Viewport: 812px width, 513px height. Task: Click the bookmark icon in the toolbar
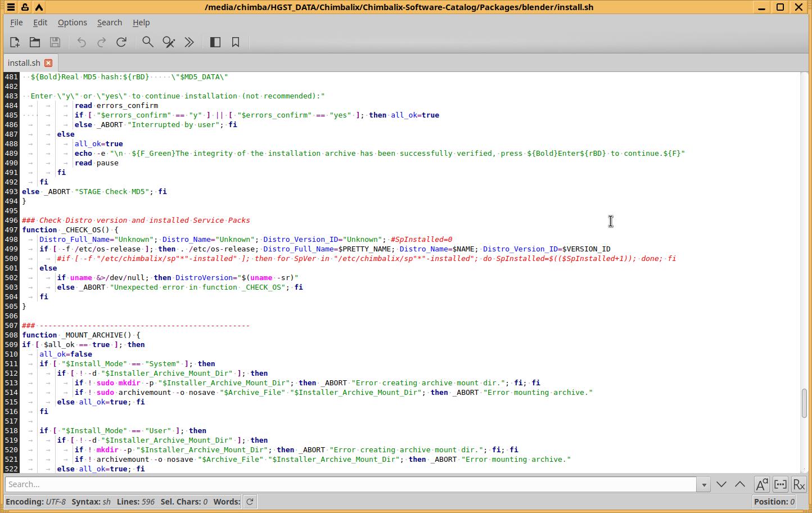(236, 42)
